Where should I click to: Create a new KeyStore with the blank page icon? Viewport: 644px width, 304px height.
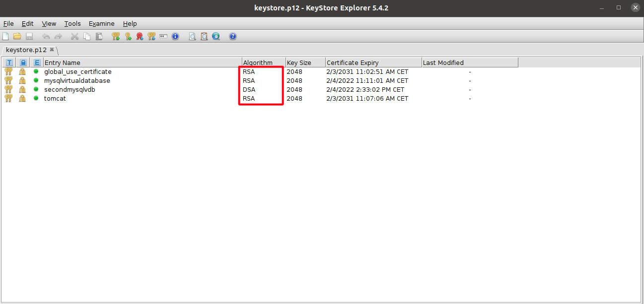pyautogui.click(x=6, y=36)
